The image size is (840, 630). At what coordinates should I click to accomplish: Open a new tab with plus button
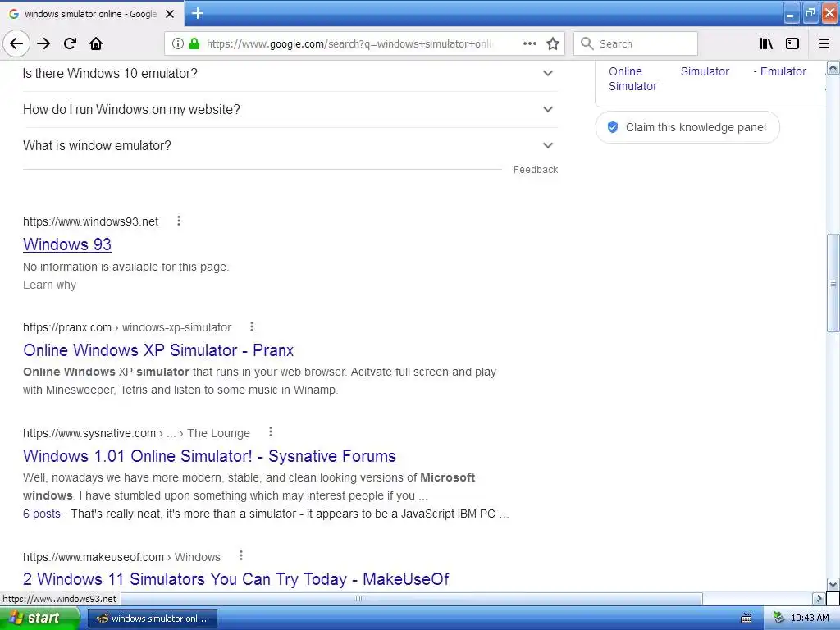[198, 13]
